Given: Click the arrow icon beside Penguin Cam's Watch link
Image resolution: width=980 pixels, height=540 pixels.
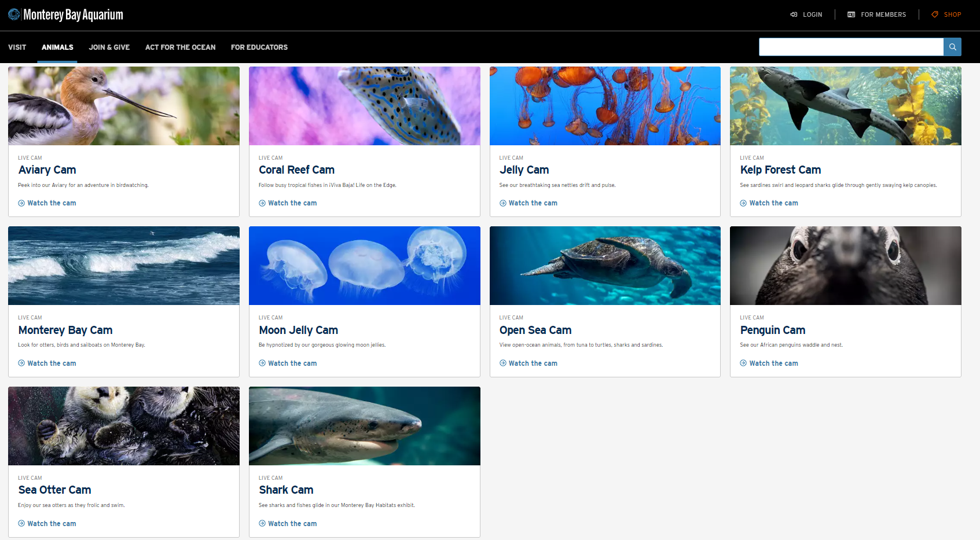Looking at the screenshot, I should click(743, 363).
